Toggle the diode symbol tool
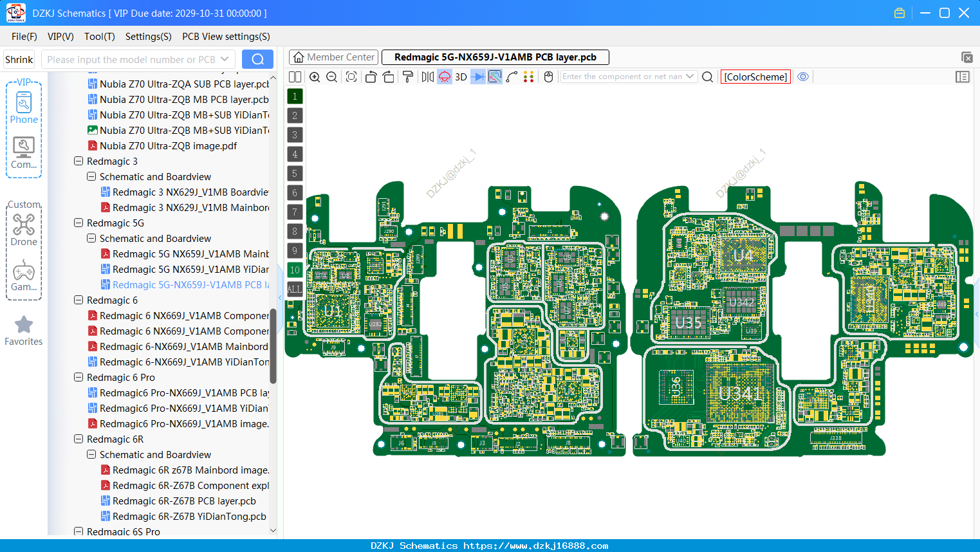This screenshot has width=980, height=552. point(478,77)
